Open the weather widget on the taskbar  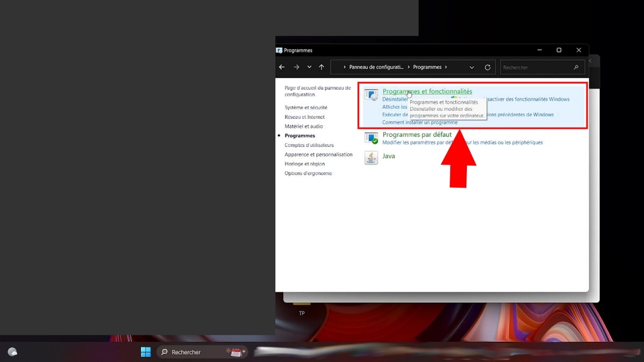point(12,352)
